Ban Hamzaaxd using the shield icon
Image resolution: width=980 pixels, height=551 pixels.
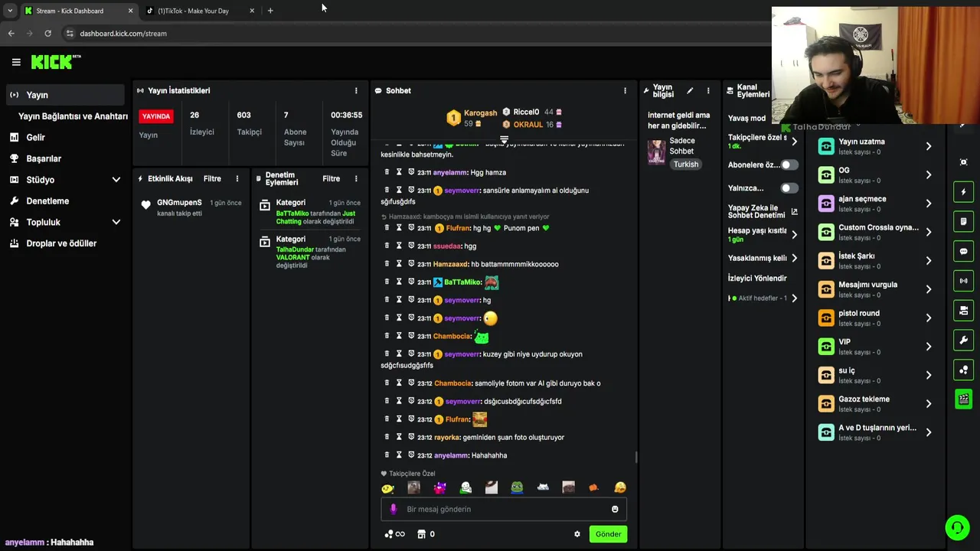pos(411,264)
